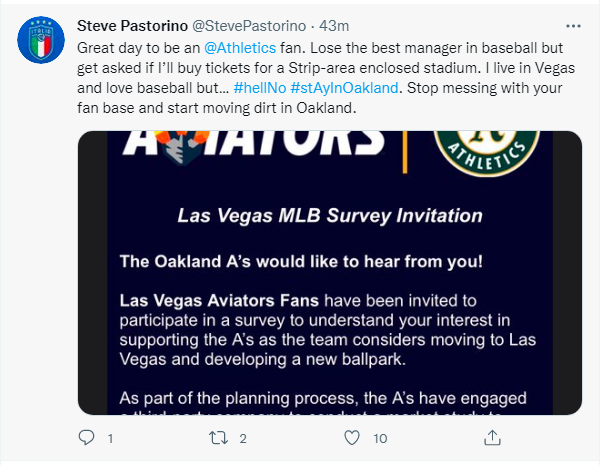Click the reply speech bubble icon

87,438
